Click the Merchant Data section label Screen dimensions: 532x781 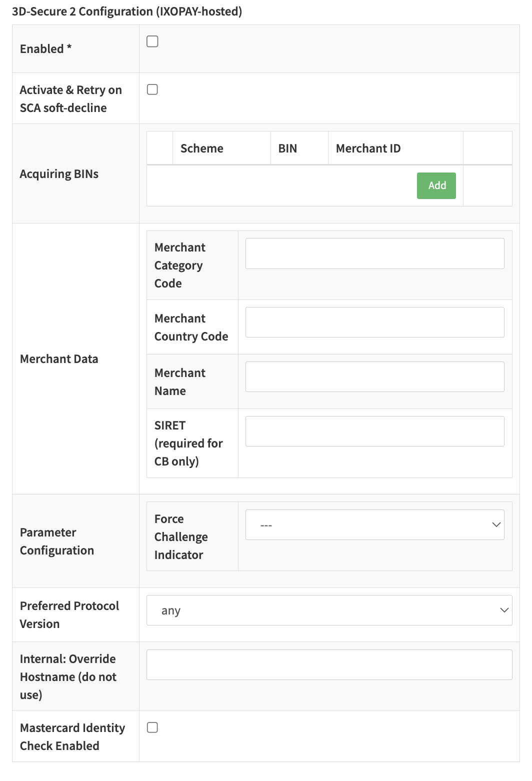click(x=59, y=359)
